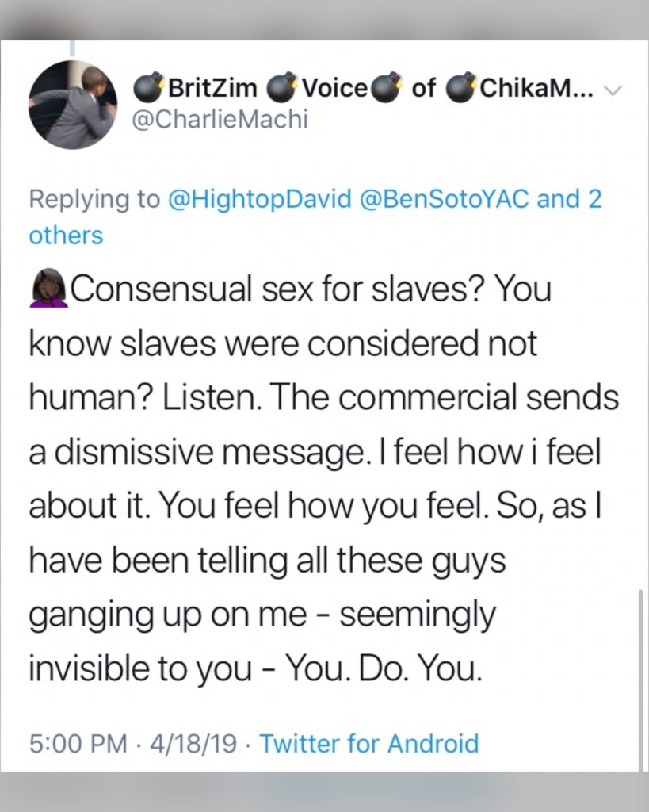Open the tweet author's profile picture
This screenshot has width=649, height=812.
click(72, 105)
